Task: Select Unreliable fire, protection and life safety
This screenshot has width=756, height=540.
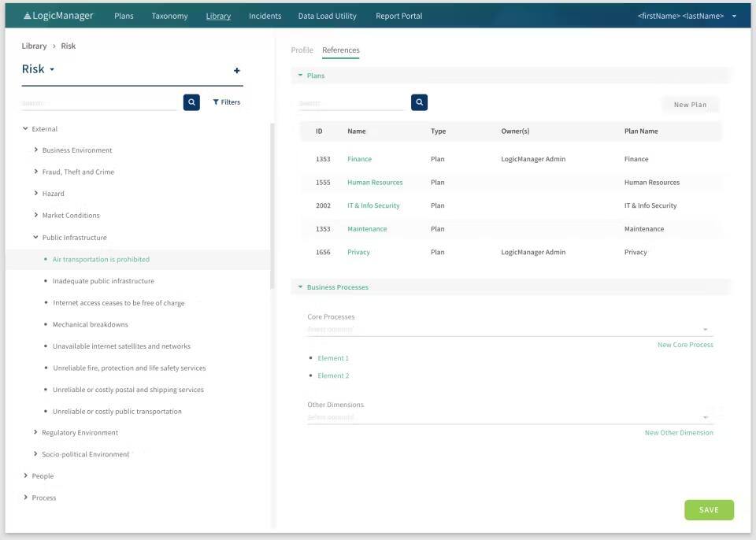Action: 129,368
